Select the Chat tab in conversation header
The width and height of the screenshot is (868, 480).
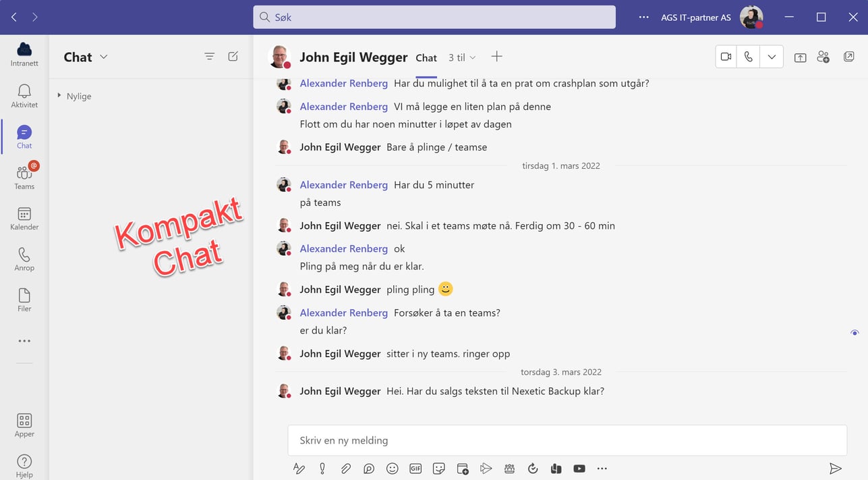point(426,58)
